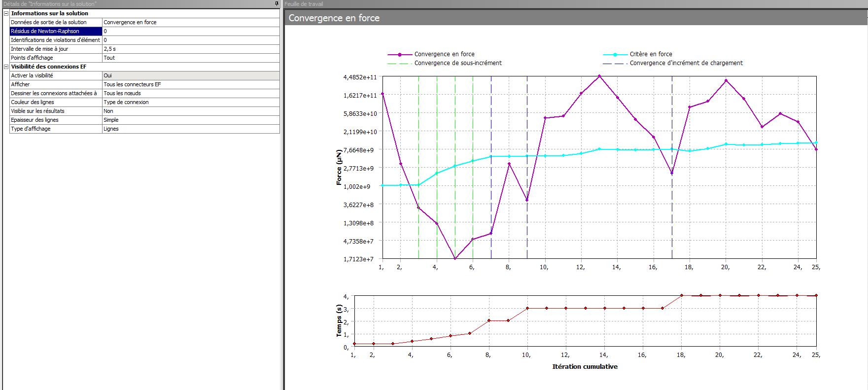The image size is (868, 390).
Task: Open the "Lignes" display type value
Action: tap(191, 129)
